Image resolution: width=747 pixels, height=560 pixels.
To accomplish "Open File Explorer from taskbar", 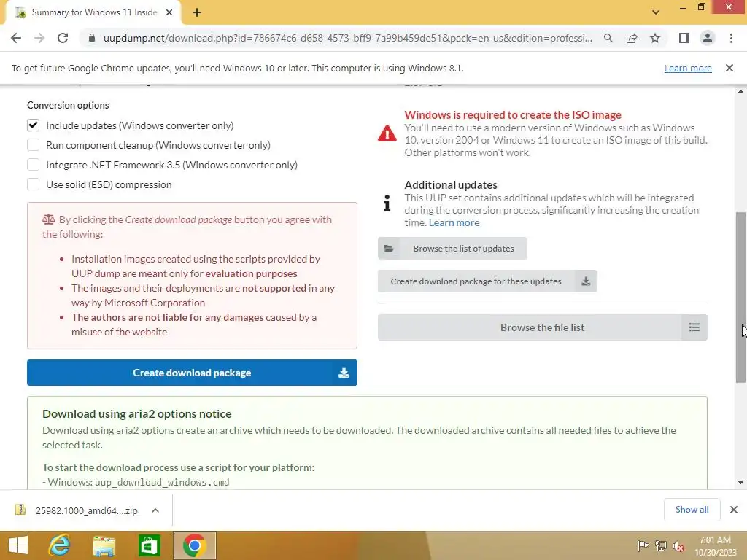I will [x=104, y=545].
